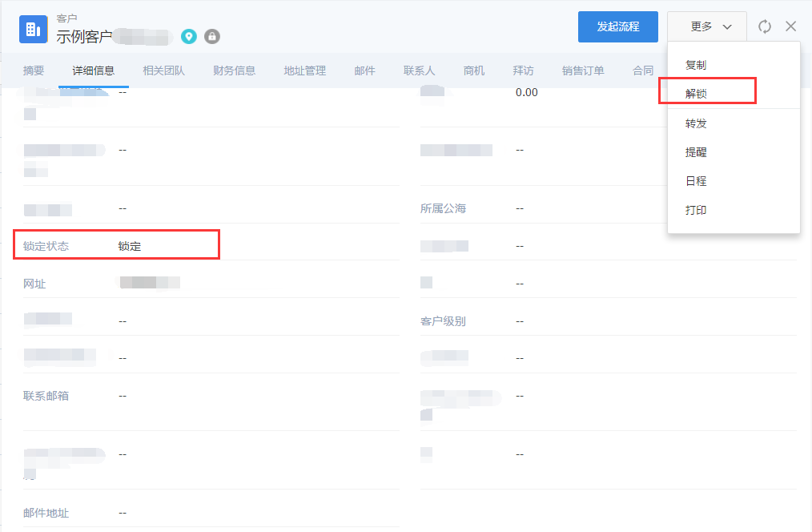The image size is (812, 532).
Task: Switch to the 销售订单 tab
Action: click(583, 71)
